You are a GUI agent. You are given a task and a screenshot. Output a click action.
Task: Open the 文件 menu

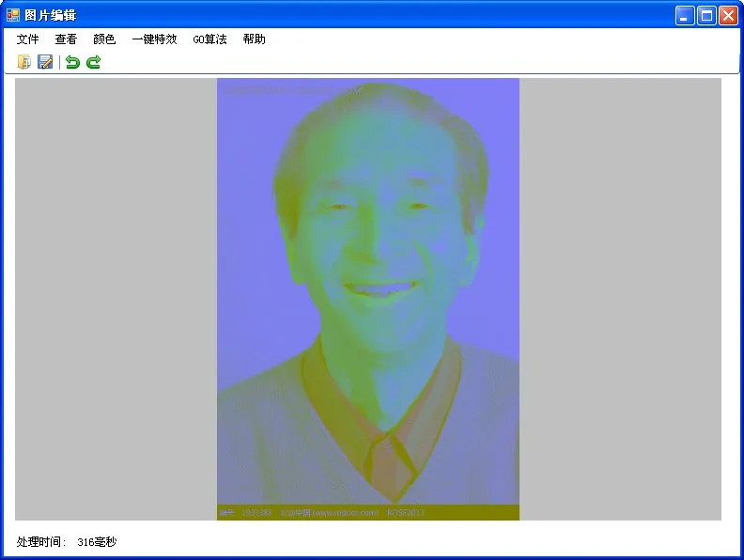click(x=28, y=39)
